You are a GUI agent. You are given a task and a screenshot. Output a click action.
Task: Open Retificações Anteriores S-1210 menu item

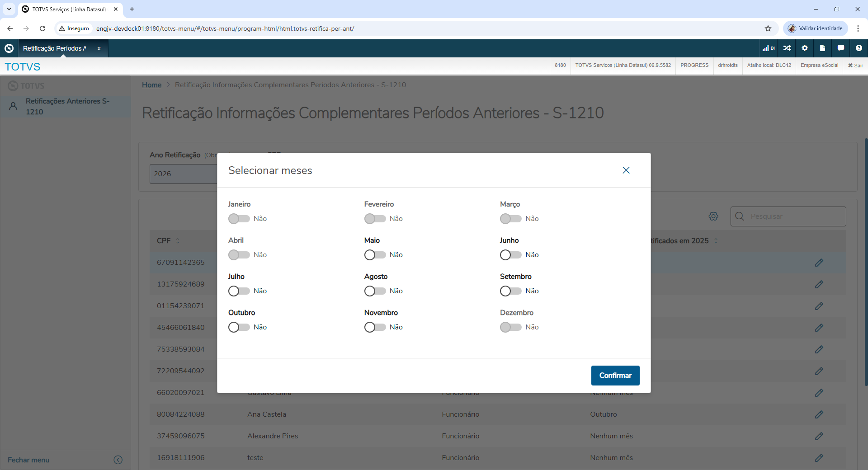pyautogui.click(x=67, y=107)
